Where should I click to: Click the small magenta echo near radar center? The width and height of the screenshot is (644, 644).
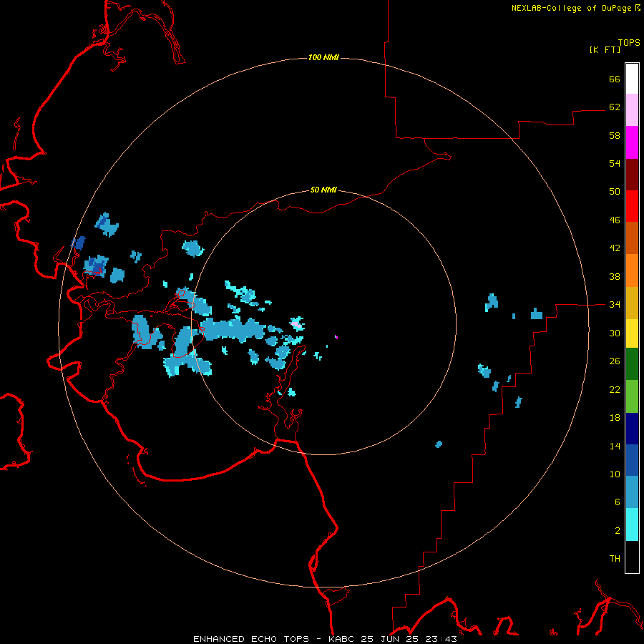(336, 337)
